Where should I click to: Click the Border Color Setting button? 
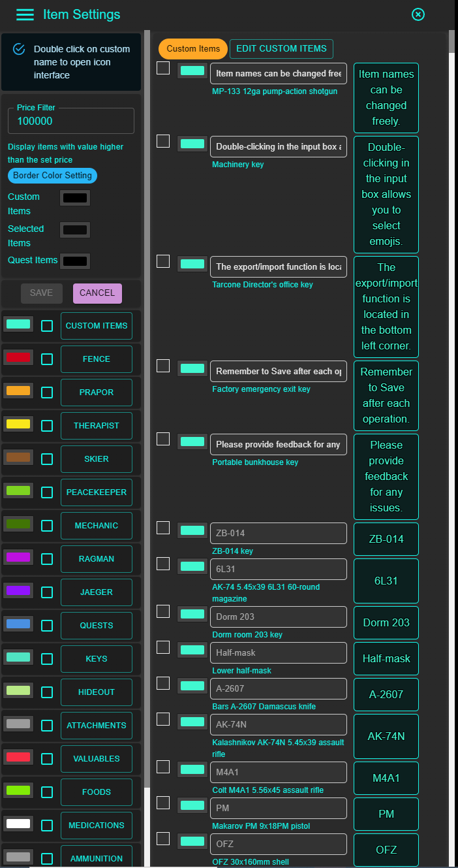pos(52,176)
